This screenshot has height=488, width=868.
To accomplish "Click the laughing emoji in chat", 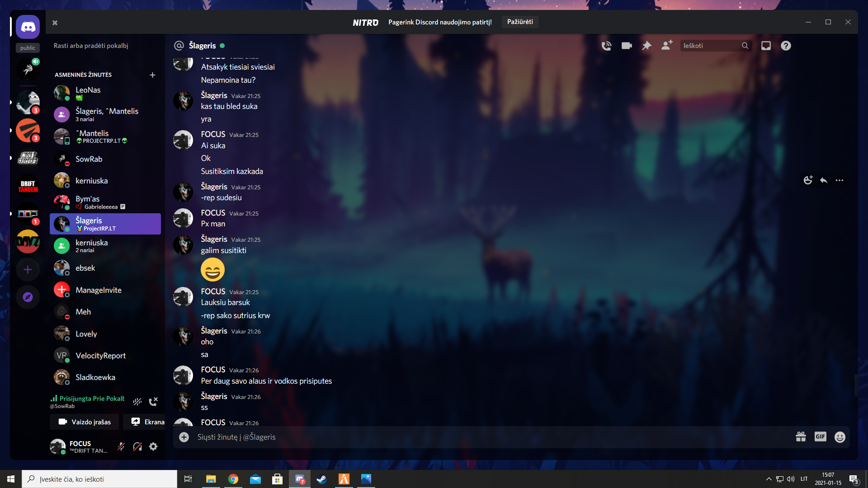I will 212,270.
